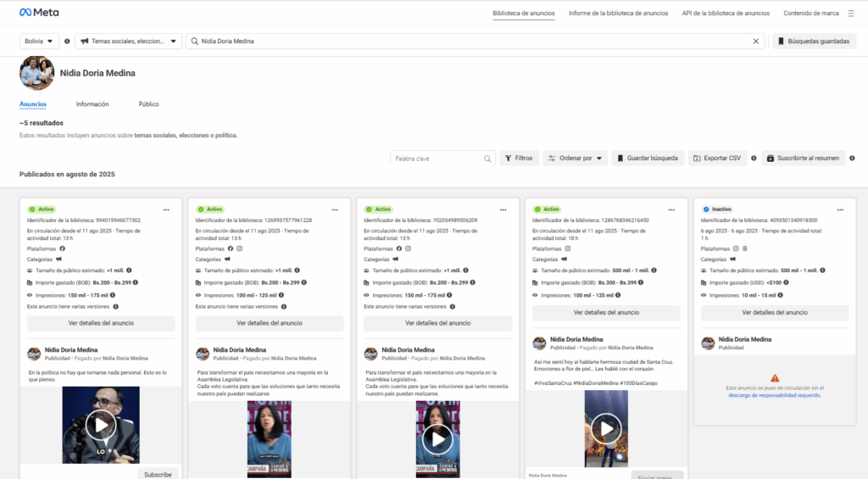Click the Meta logo
Image resolution: width=868 pixels, height=479 pixels.
click(x=39, y=13)
